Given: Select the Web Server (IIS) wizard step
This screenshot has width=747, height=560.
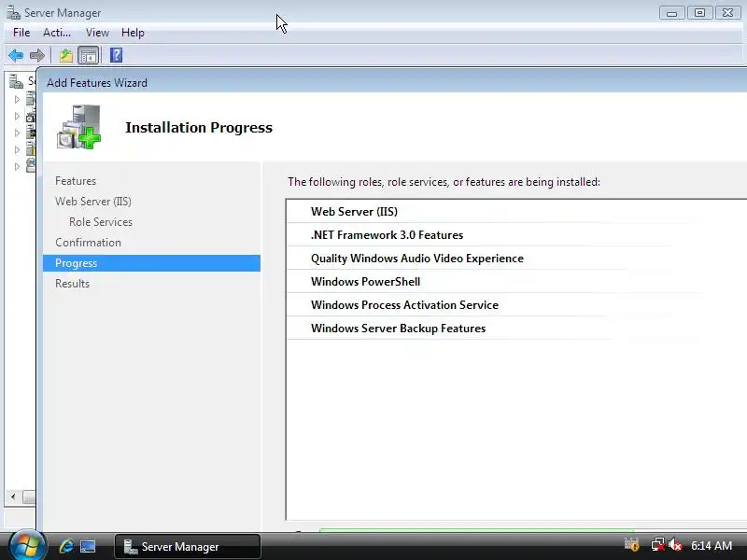Looking at the screenshot, I should [x=92, y=202].
